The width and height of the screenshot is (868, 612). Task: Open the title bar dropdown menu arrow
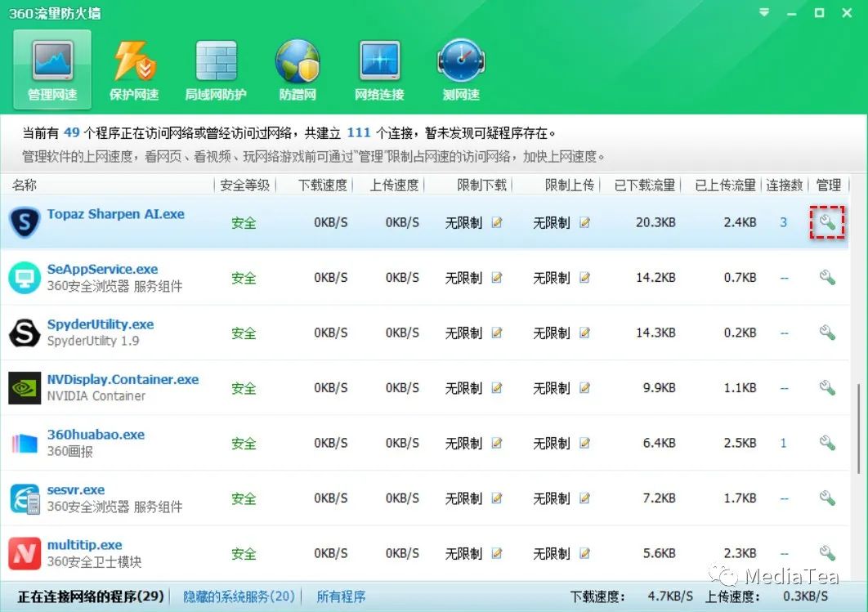click(x=764, y=12)
